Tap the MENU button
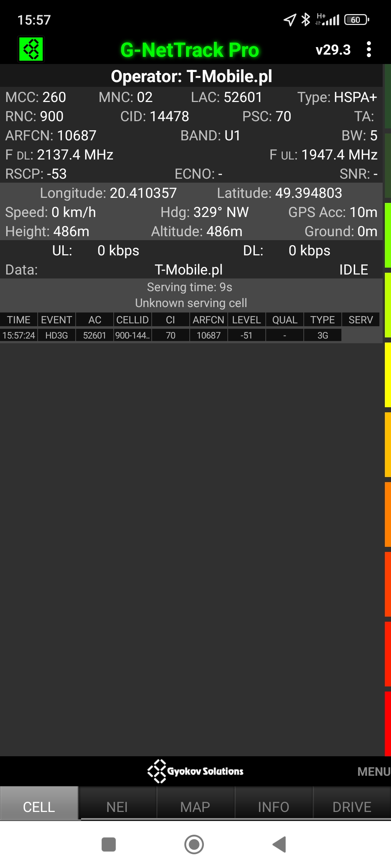The height and width of the screenshot is (868, 391). 374,771
